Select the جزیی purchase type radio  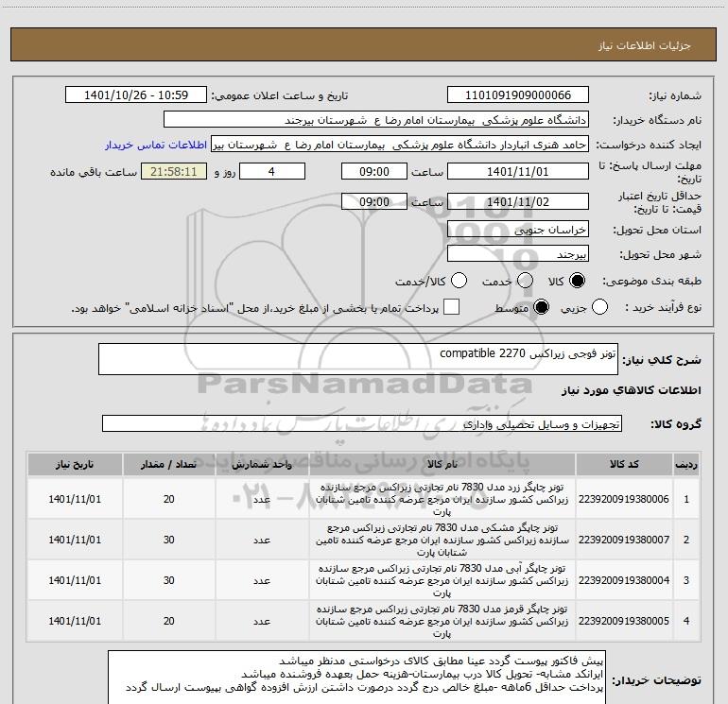pyautogui.click(x=599, y=307)
